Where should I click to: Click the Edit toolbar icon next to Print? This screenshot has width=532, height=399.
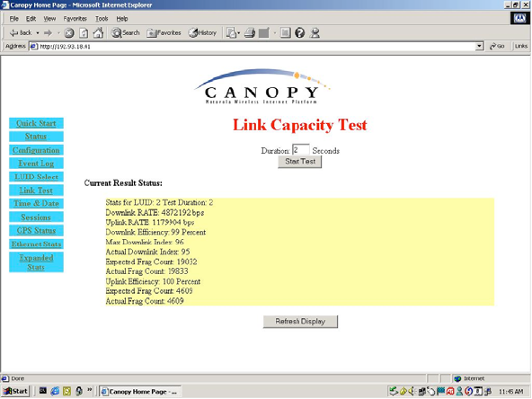[x=263, y=33]
